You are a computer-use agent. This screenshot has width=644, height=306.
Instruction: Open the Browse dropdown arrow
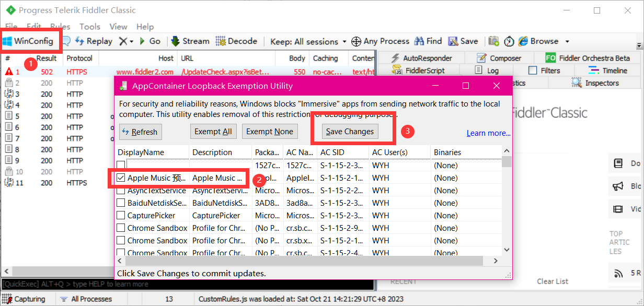pyautogui.click(x=567, y=41)
